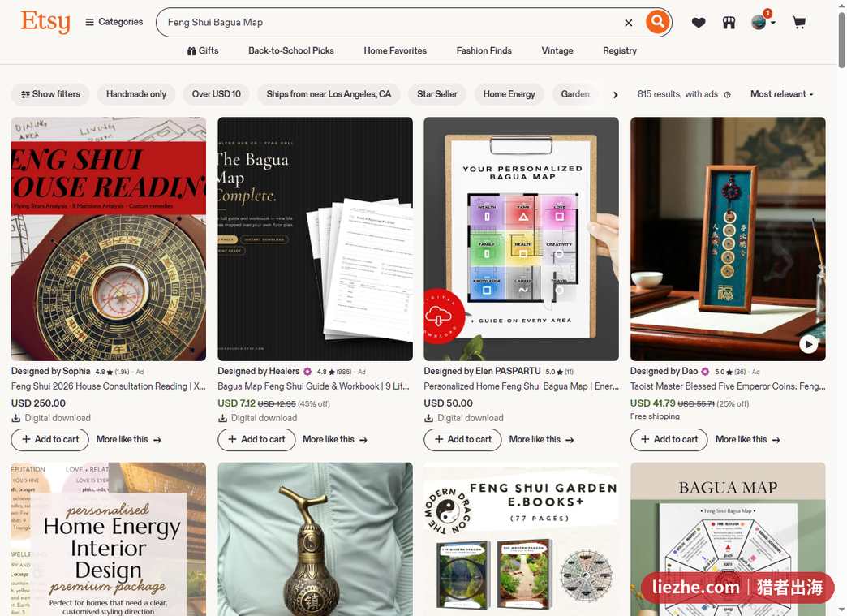847x616 pixels.
Task: Open Personalized Home Feng Shui Bagua Map title
Action: 522,386
